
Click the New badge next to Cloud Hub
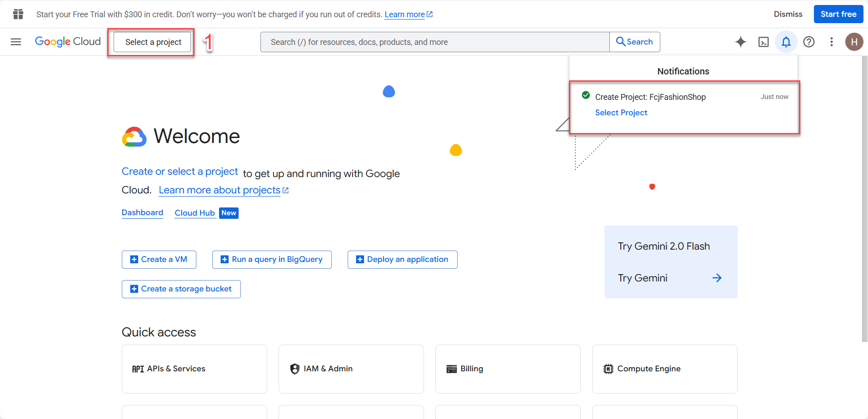[229, 213]
